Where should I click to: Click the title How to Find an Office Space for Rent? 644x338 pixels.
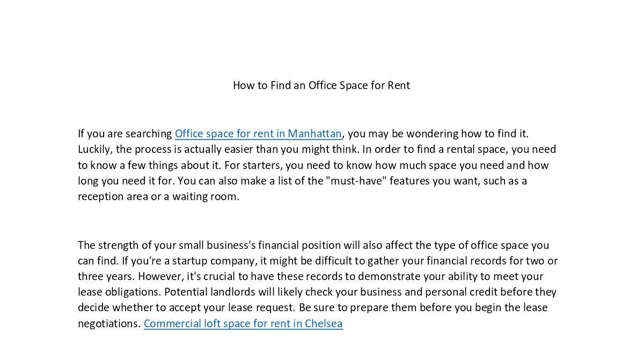tap(321, 85)
